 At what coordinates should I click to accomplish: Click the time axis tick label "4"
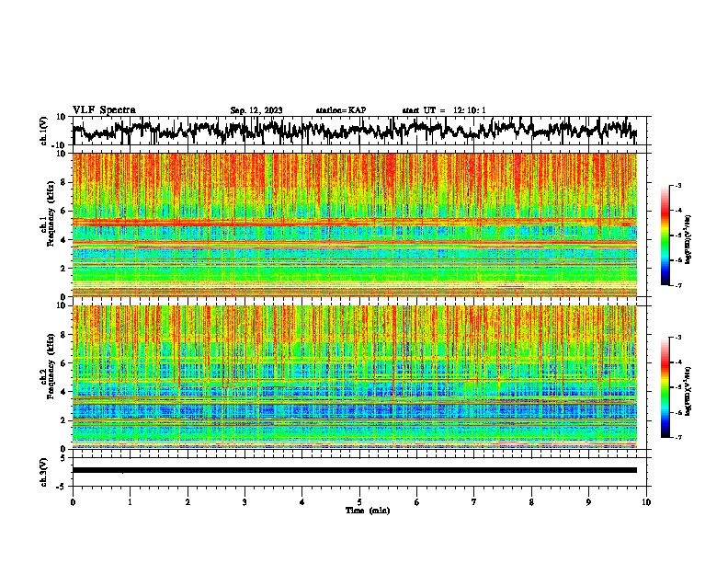click(302, 502)
